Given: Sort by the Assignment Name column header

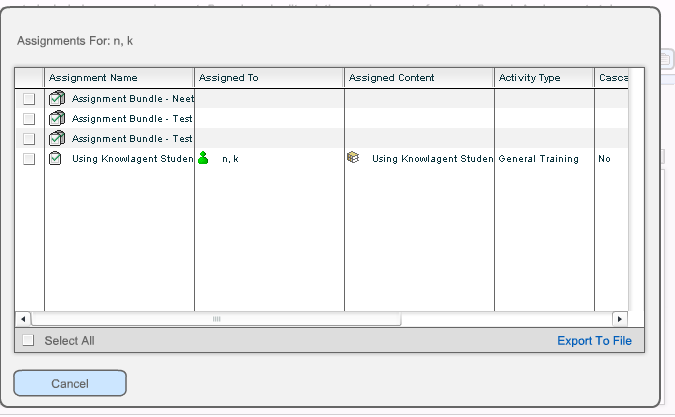Looking at the screenshot, I should click(118, 78).
